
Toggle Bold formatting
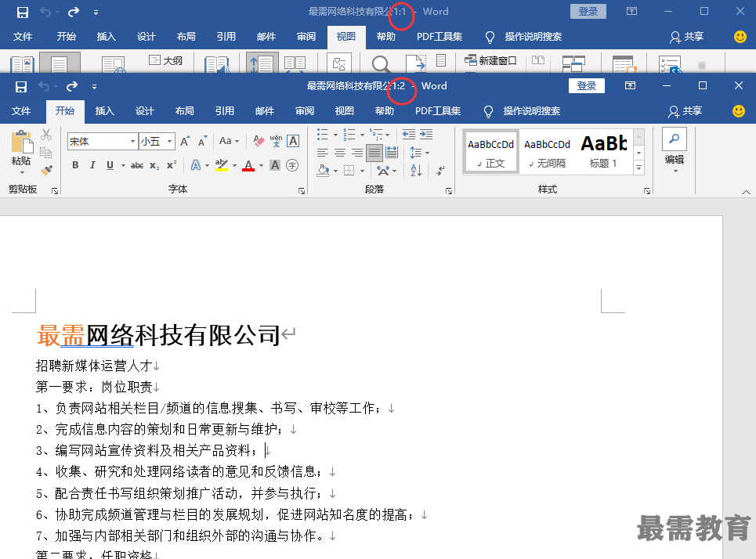click(75, 165)
